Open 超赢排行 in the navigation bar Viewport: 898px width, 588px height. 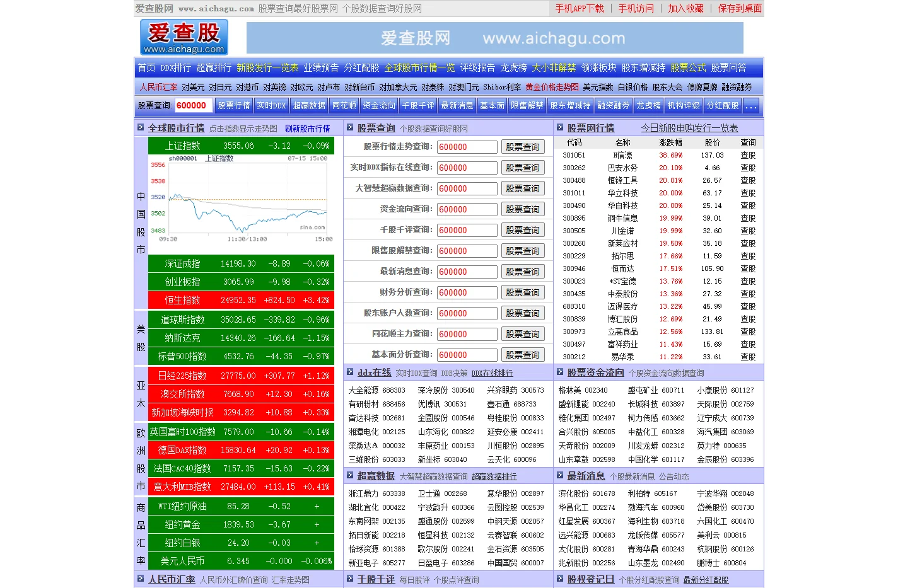pyautogui.click(x=214, y=67)
